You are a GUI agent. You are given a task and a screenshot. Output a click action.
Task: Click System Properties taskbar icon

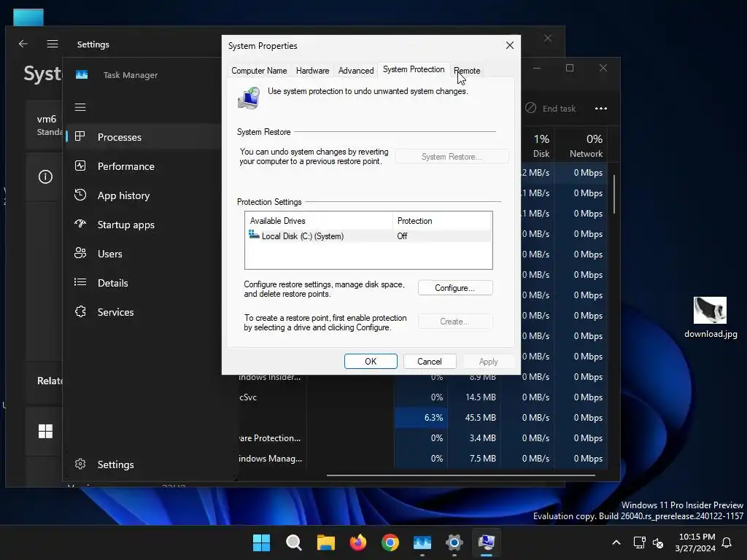point(487,542)
